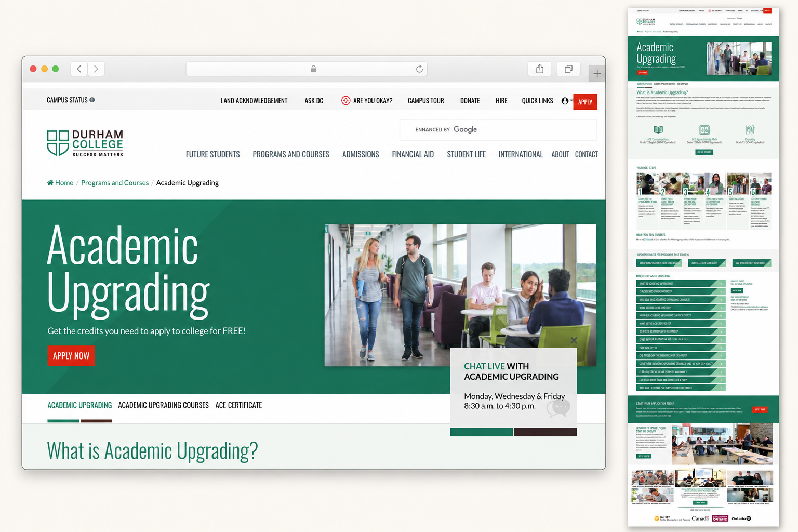Reload the page with refresh icon
The height and width of the screenshot is (532, 798).
point(419,69)
